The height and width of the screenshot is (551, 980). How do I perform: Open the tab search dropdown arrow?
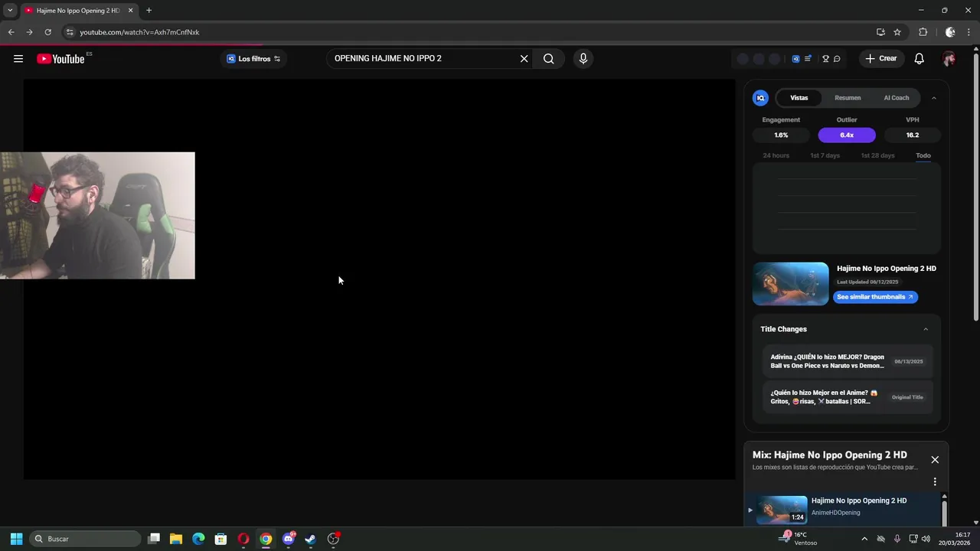[x=10, y=11]
